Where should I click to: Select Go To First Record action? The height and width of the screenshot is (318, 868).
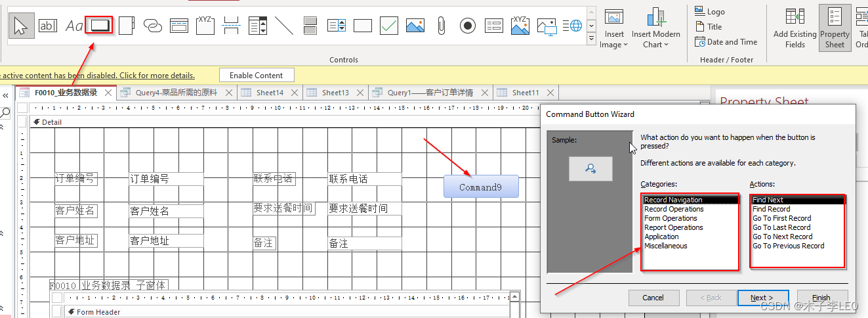[x=798, y=218]
